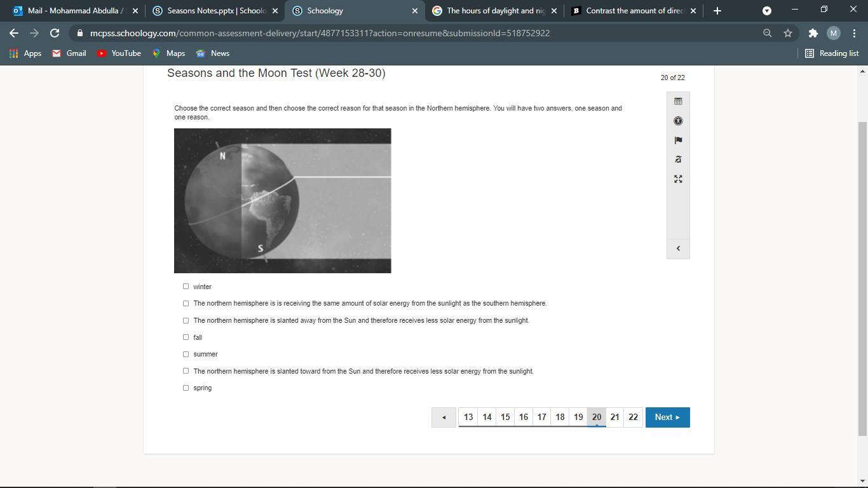Flag this question for review
The width and height of the screenshot is (868, 488).
coord(678,140)
